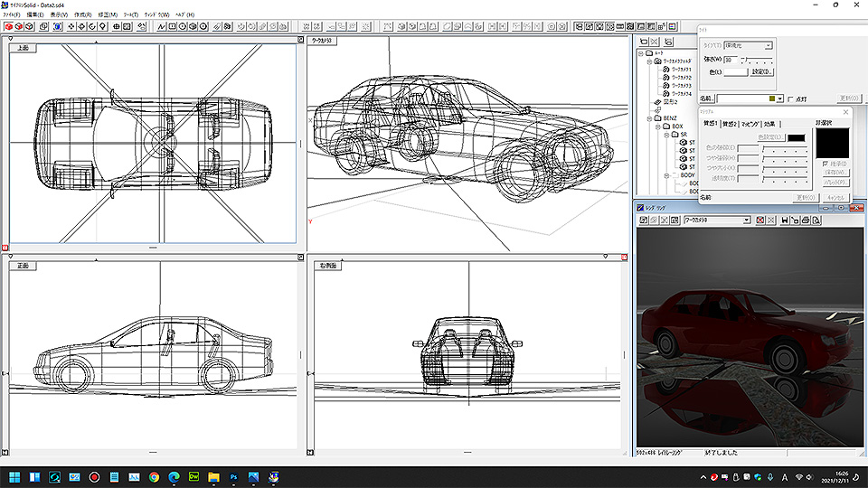Click the circle shape tool icon

click(x=184, y=27)
